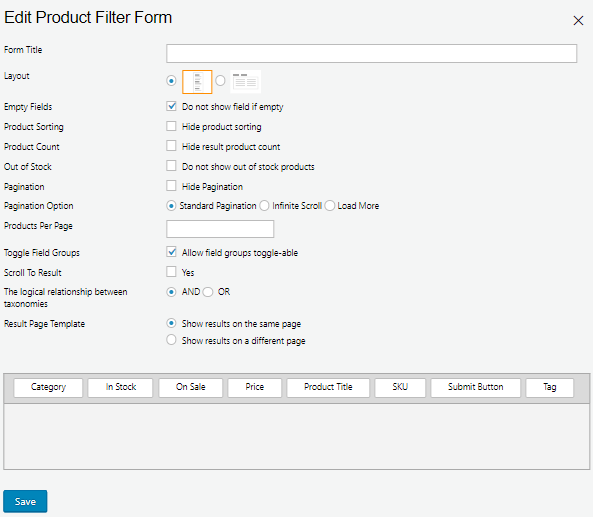Screen dimensions: 593x517
Task: Tick the Hide Pagination checkbox
Action: [x=171, y=186]
